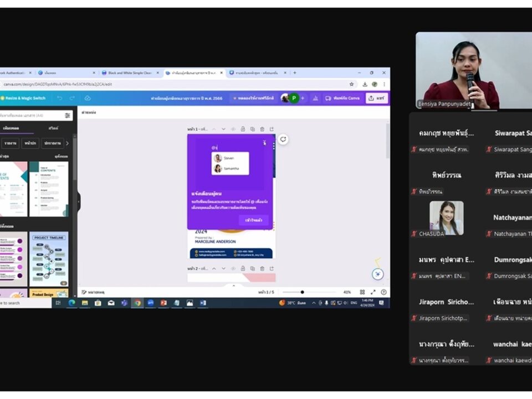Move page 1 up with chevron
Image resolution: width=532 pixels, height=399 pixels.
click(214, 129)
